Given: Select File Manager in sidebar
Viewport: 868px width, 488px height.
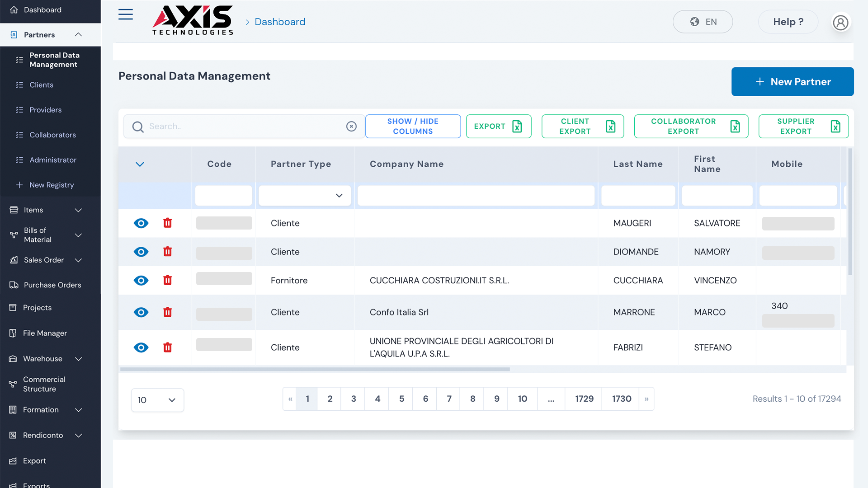Looking at the screenshot, I should coord(45,333).
